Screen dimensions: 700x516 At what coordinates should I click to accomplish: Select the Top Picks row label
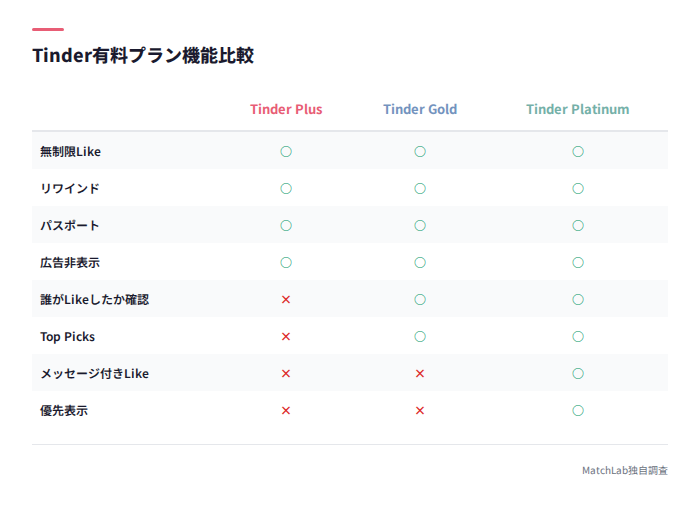pos(67,337)
